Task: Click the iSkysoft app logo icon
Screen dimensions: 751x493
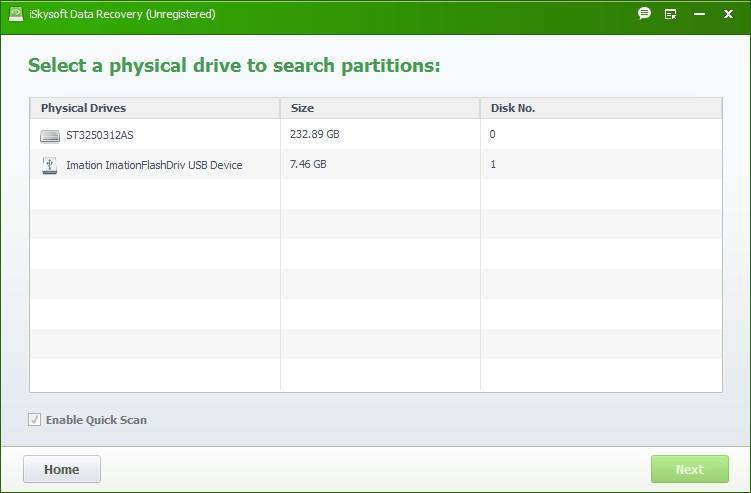Action: [x=16, y=14]
